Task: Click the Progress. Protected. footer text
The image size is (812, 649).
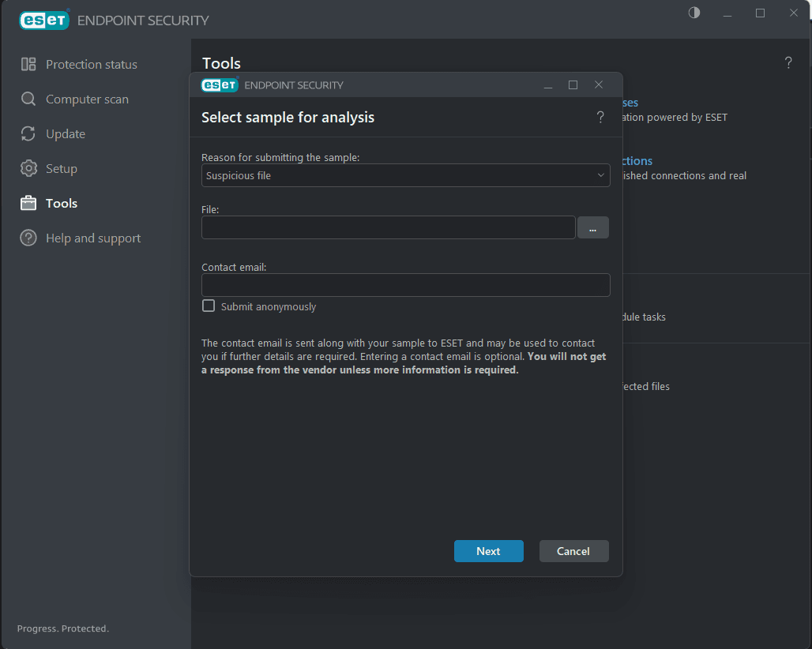Action: (x=63, y=628)
